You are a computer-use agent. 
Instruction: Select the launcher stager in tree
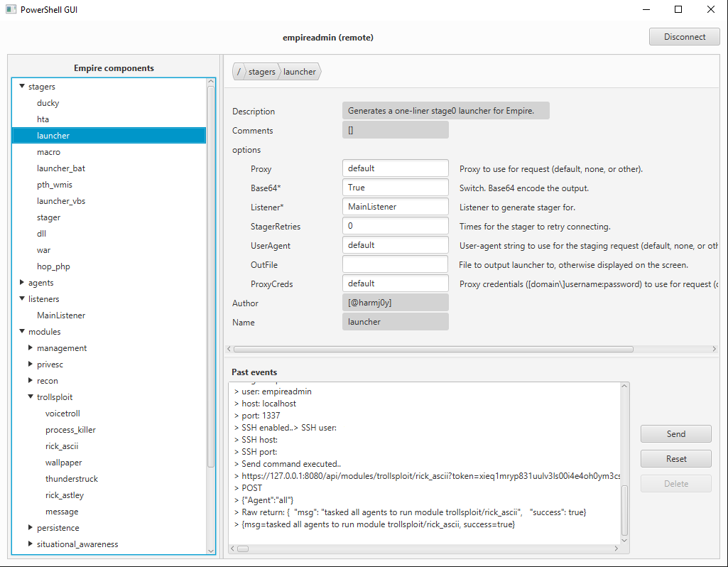click(x=109, y=136)
